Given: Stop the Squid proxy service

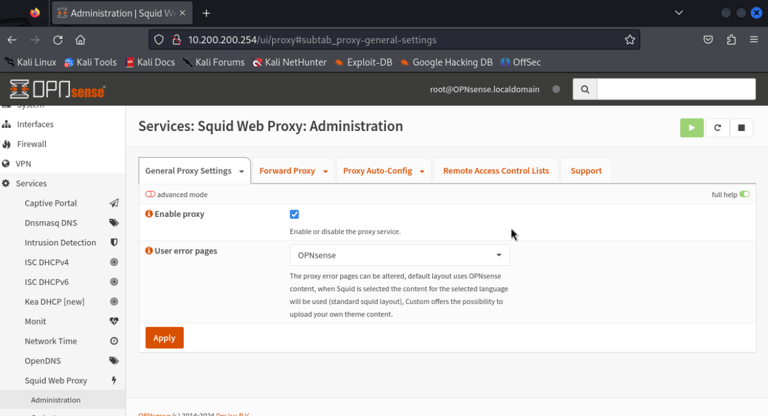Looking at the screenshot, I should 742,128.
